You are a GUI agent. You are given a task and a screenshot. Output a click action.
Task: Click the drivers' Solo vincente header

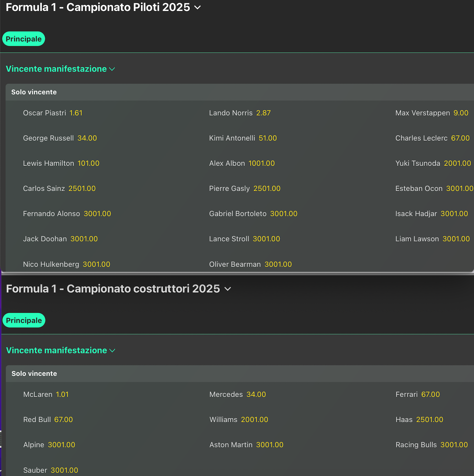pyautogui.click(x=34, y=92)
